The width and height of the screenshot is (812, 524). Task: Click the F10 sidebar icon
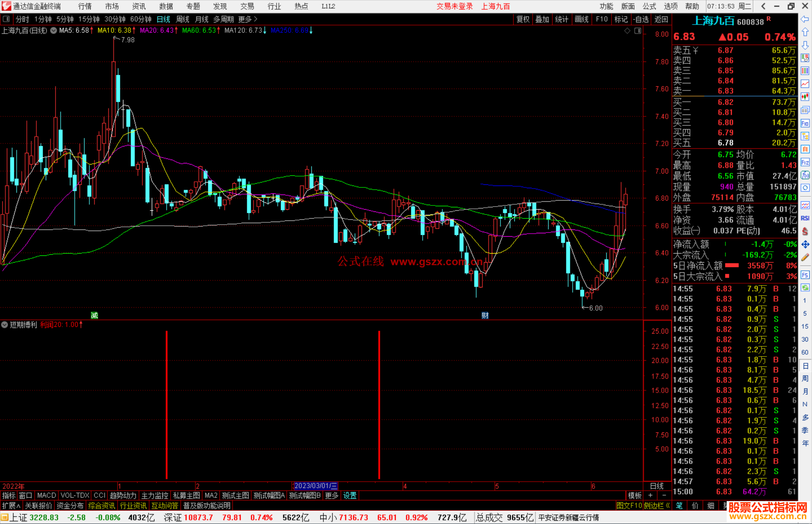(805, 123)
